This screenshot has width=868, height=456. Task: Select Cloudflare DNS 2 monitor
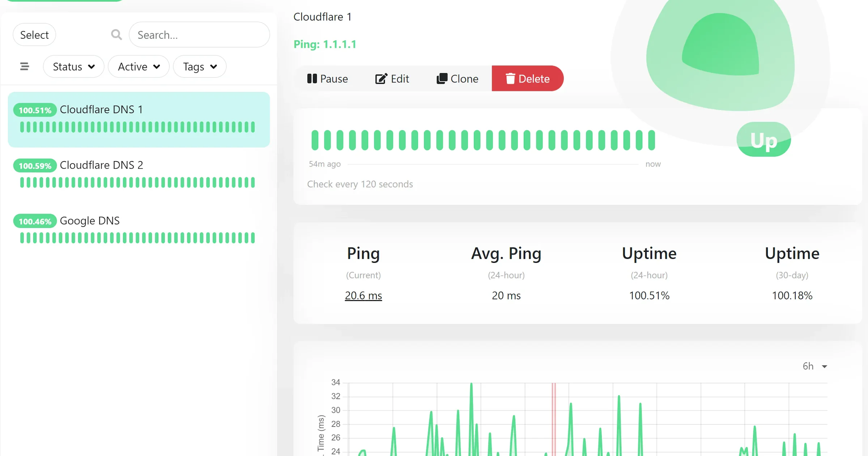click(139, 175)
